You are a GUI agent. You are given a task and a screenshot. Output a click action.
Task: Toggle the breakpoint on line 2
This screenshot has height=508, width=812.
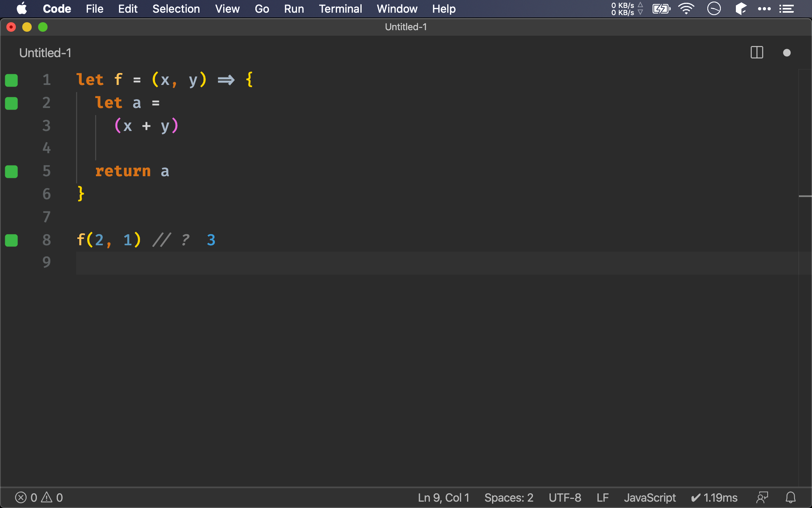pos(11,102)
